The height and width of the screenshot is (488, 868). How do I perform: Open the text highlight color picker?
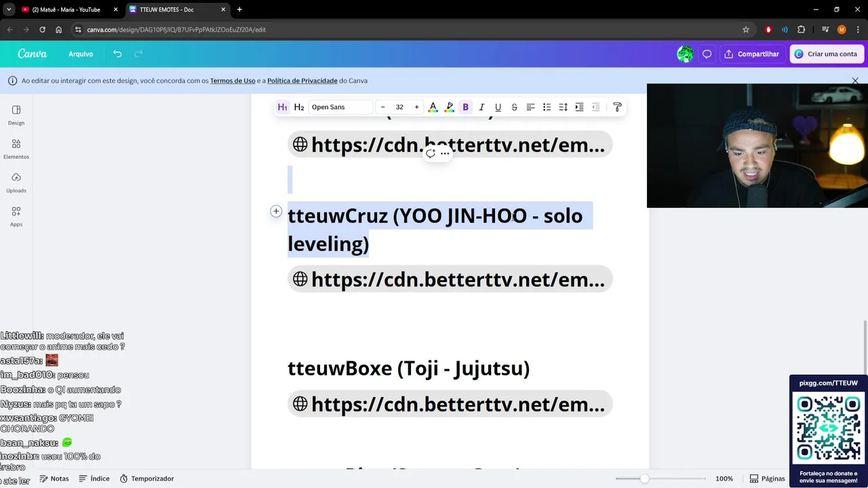[449, 107]
